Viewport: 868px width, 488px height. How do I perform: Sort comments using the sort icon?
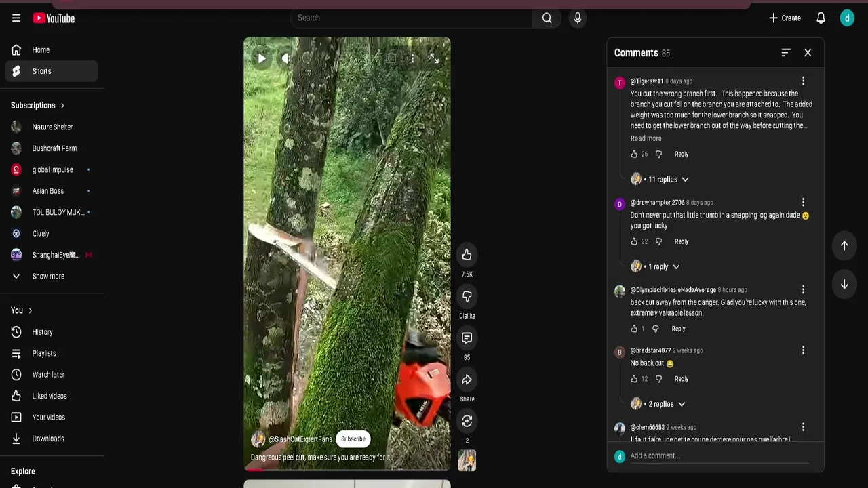click(x=786, y=53)
